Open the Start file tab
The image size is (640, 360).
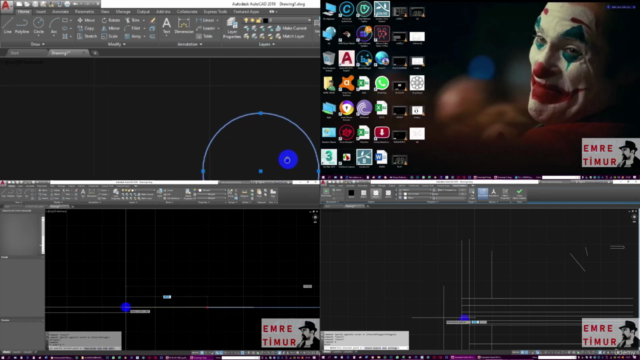[x=15, y=53]
